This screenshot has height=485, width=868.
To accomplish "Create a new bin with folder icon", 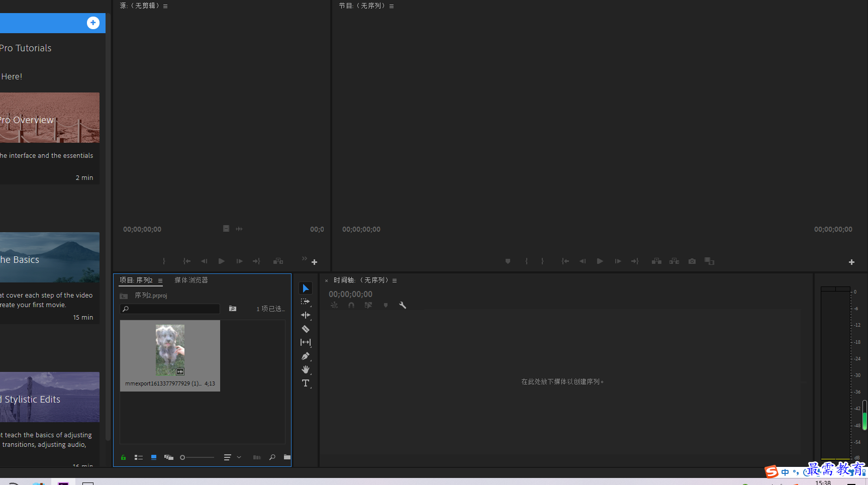I will coord(287,457).
